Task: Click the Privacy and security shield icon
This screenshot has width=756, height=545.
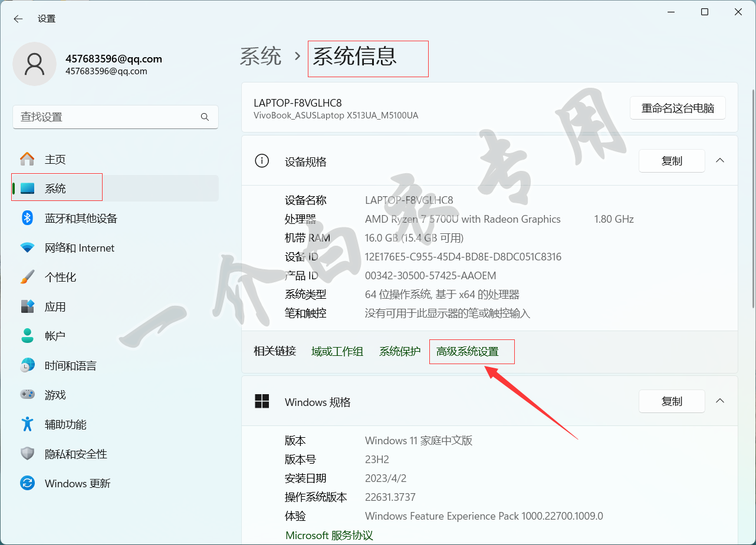Action: tap(27, 454)
